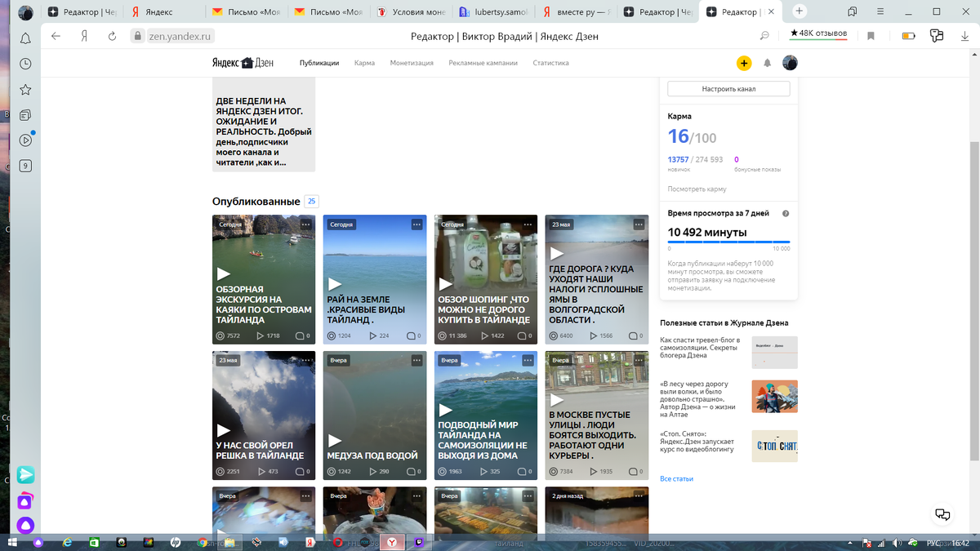Viewport: 980px width, 551px height.
Task: Click the magnifier search icon in address bar
Action: (x=764, y=36)
